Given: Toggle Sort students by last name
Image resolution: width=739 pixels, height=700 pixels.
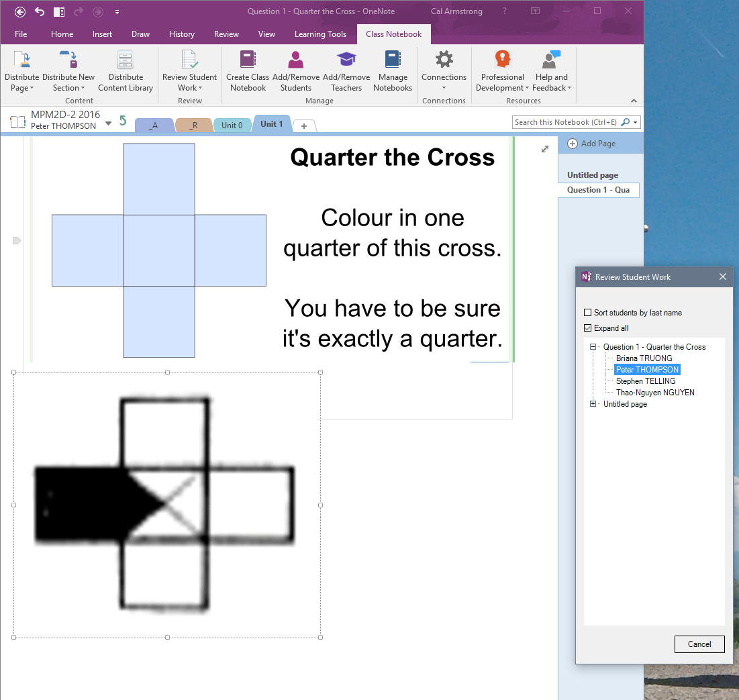Looking at the screenshot, I should pyautogui.click(x=589, y=313).
